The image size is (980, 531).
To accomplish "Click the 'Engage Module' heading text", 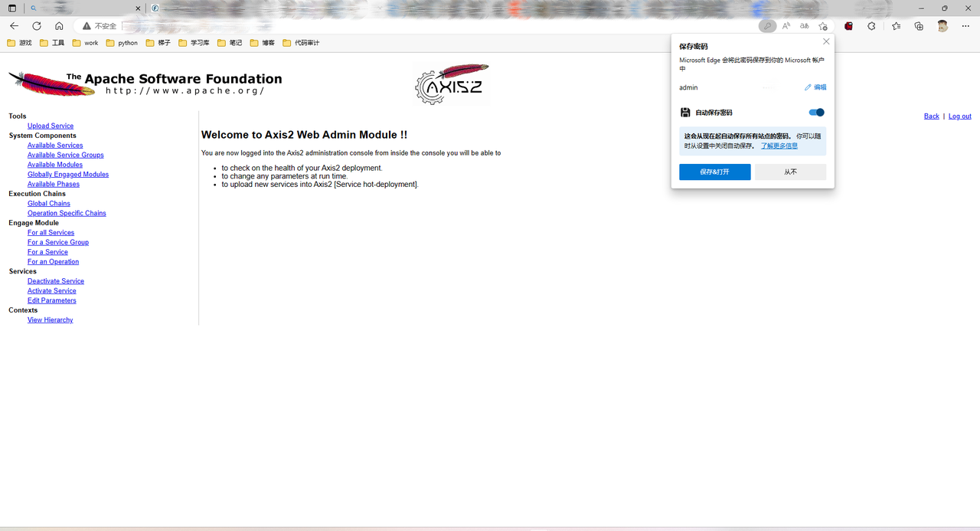I will pos(34,223).
